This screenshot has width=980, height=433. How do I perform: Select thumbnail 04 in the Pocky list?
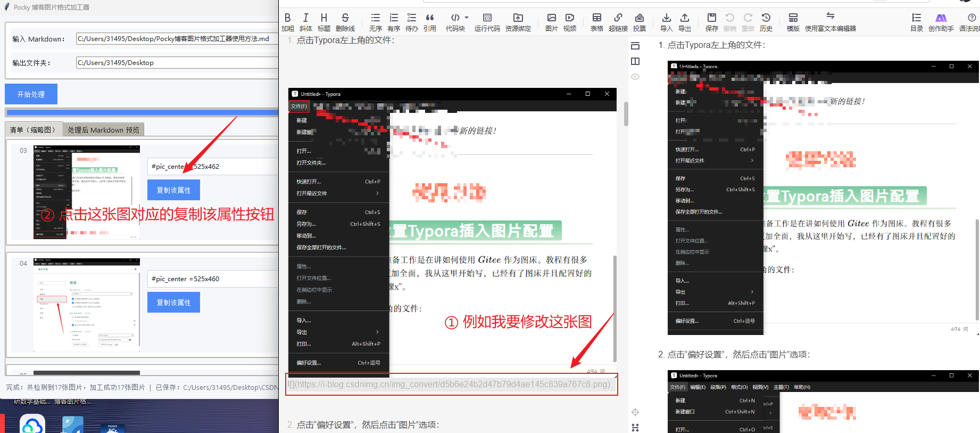click(x=87, y=304)
